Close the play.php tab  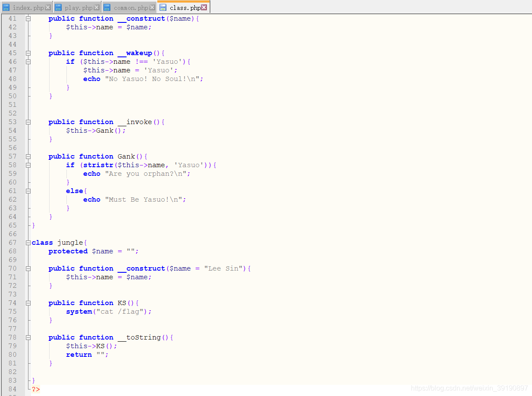tap(97, 7)
